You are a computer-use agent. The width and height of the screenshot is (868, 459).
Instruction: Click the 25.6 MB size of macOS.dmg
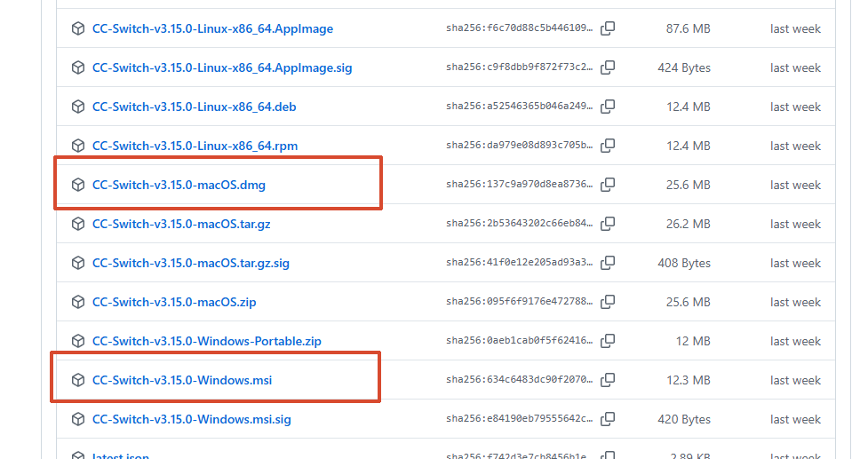(688, 185)
